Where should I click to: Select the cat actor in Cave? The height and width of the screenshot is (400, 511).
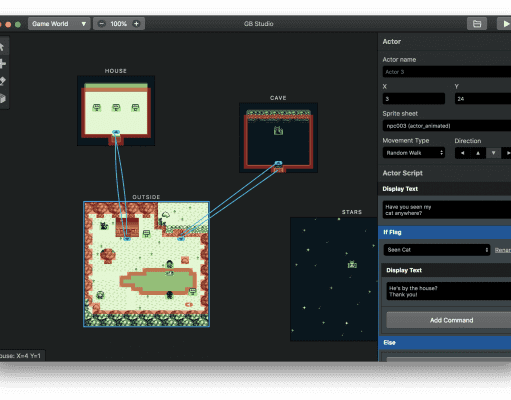click(x=278, y=130)
